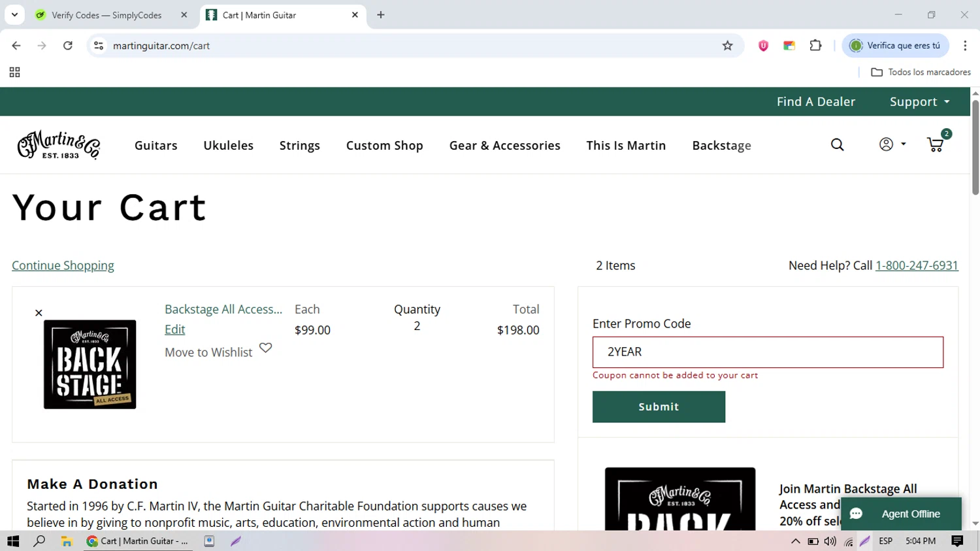Open the This Is Martin menu

[626, 146]
